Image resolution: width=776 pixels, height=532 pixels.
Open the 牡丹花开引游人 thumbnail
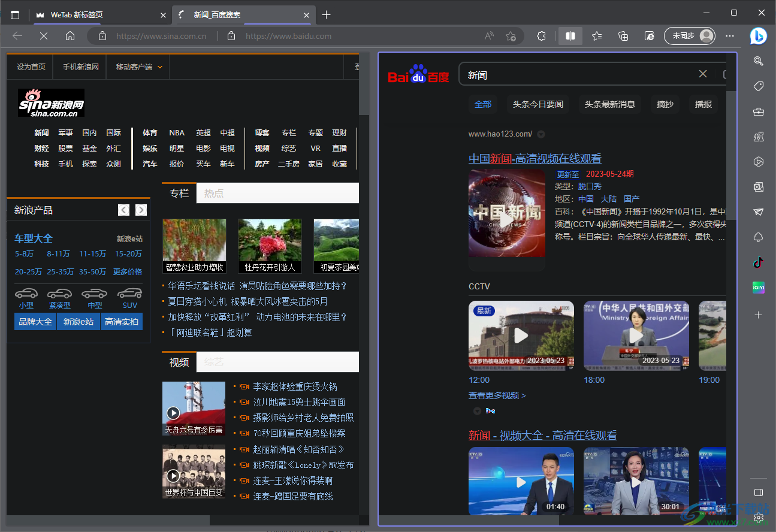270,246
